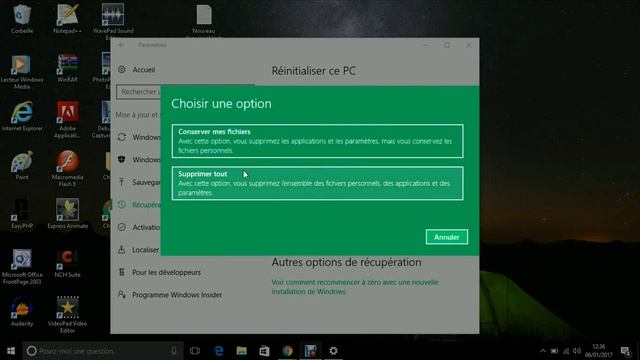Select Programme Windows Insider in sidebar
This screenshot has width=640, height=360.
pos(177,295)
